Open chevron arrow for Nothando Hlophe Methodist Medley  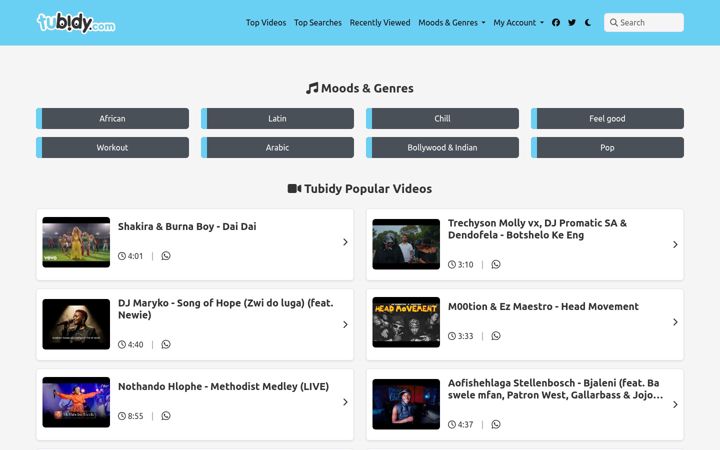(345, 402)
